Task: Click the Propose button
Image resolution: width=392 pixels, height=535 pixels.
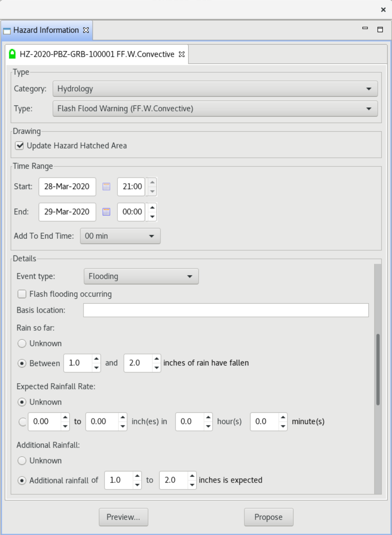Action: 269,517
